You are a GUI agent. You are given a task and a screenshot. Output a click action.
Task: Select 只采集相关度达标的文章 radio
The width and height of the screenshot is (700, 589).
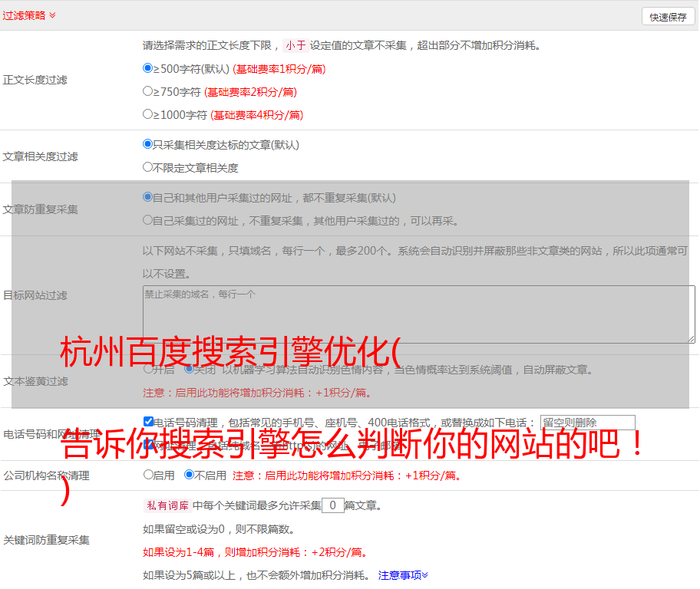[147, 143]
